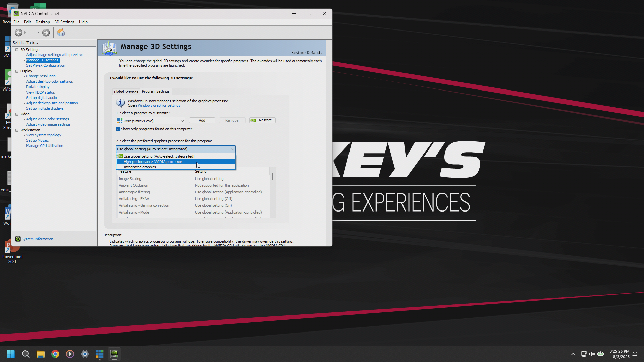Open 'Set PhysX Configuration' task

click(46, 66)
